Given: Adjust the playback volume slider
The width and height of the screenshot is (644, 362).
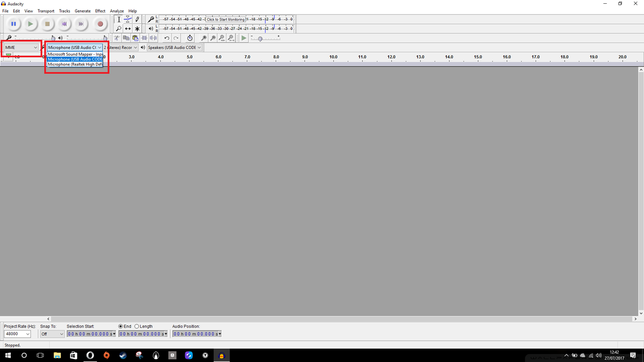Looking at the screenshot, I should (86, 38).
